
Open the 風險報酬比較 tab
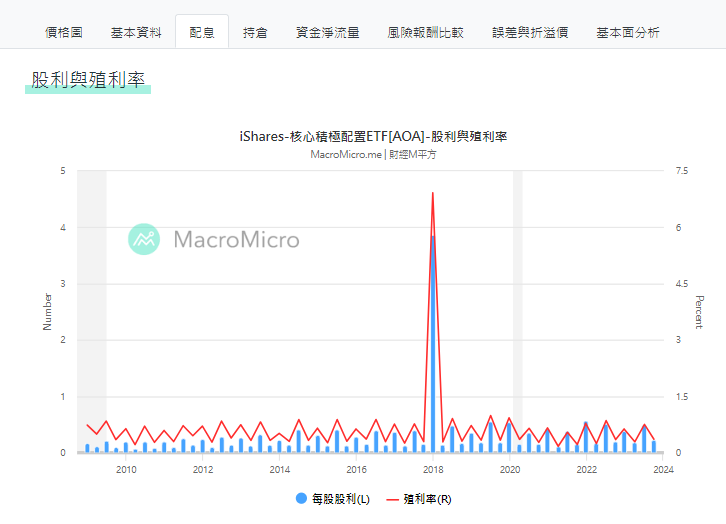(426, 32)
